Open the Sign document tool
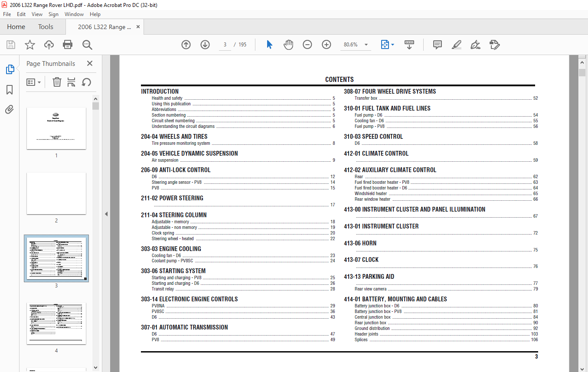Screen dimensions: 588x372 point(475,45)
